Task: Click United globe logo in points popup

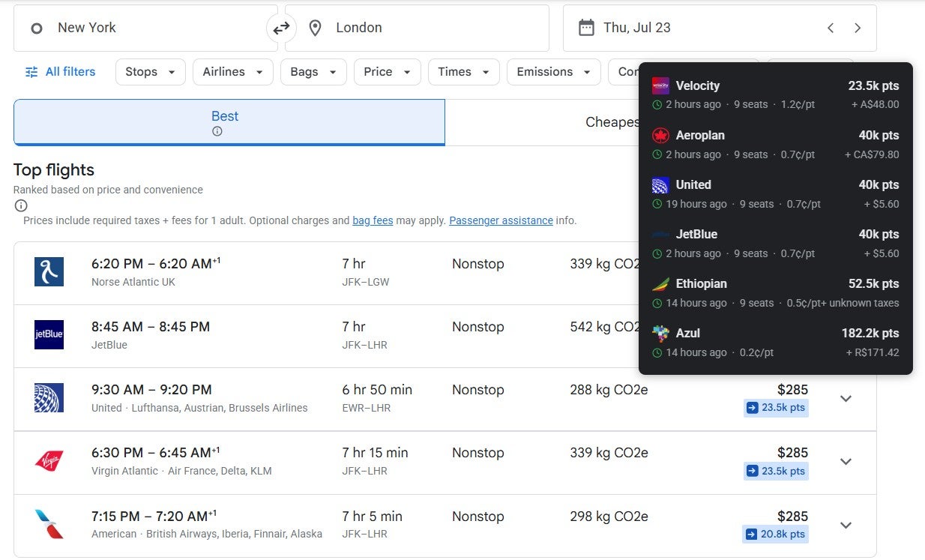Action: click(x=660, y=184)
